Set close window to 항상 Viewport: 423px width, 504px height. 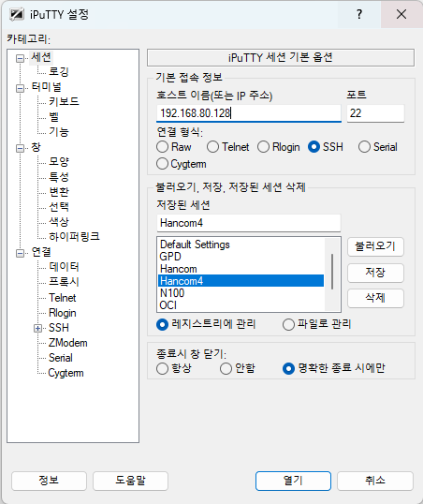click(x=174, y=368)
